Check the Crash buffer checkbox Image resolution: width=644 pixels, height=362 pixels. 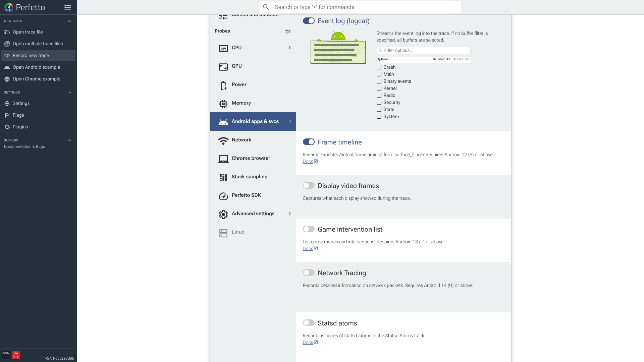(x=379, y=67)
